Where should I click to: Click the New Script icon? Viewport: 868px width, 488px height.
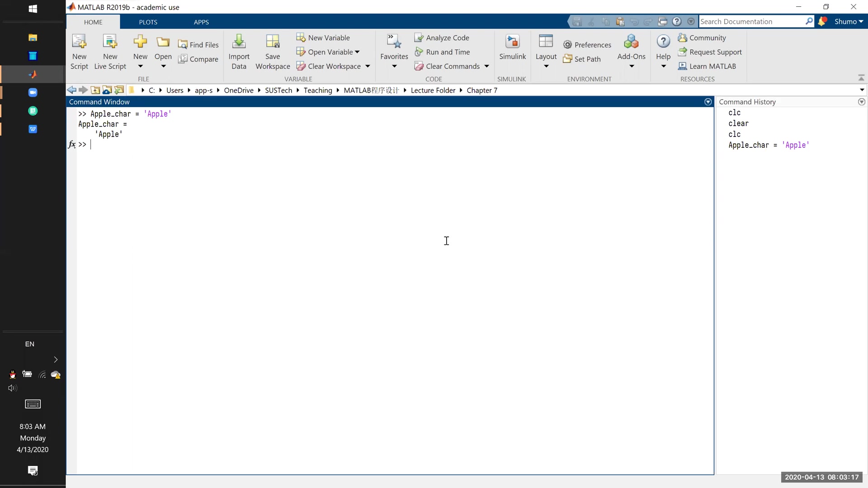click(79, 42)
